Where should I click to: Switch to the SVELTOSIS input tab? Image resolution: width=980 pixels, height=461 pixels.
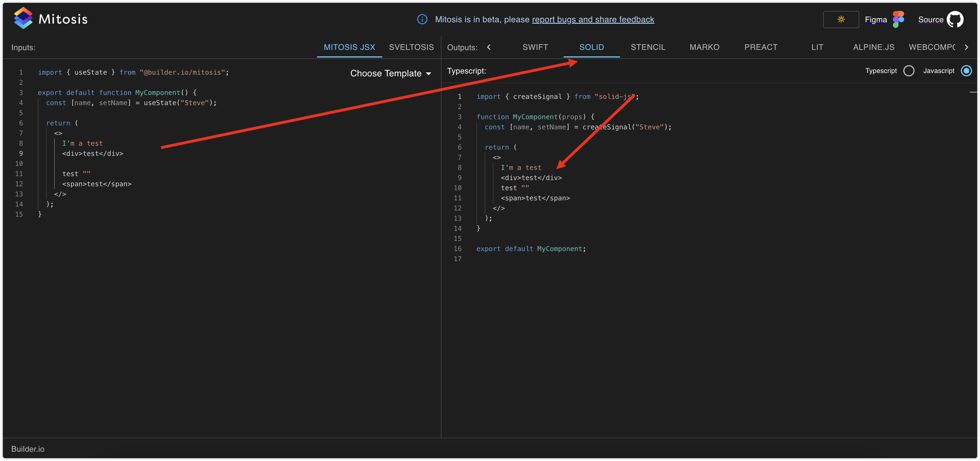point(411,47)
